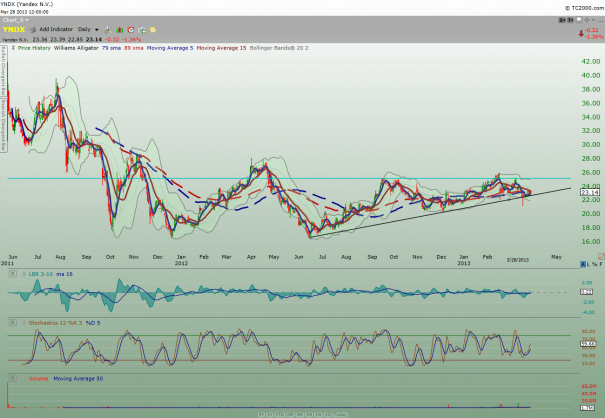Select the Price History indicator label
Screen dimensions: 605x418
point(34,48)
